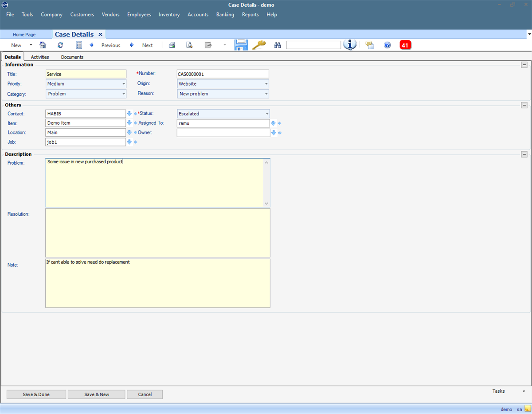Image resolution: width=532 pixels, height=414 pixels.
Task: Open the chat notes icon
Action: (x=370, y=45)
